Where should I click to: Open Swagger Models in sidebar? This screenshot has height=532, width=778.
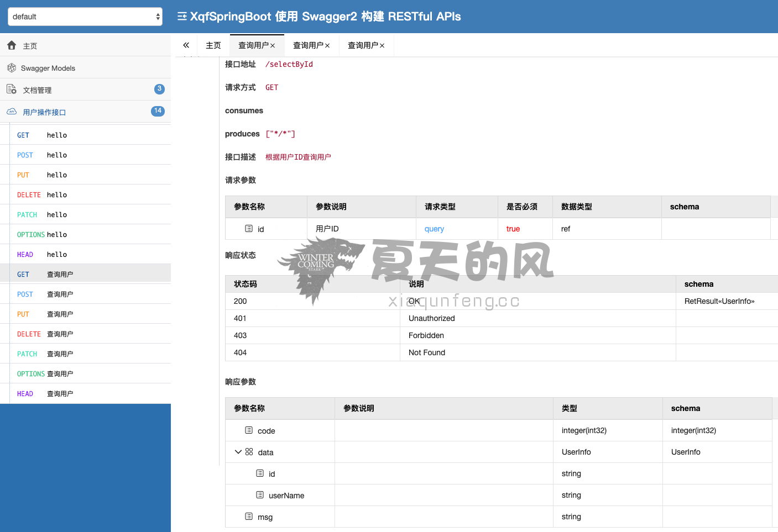(85, 67)
